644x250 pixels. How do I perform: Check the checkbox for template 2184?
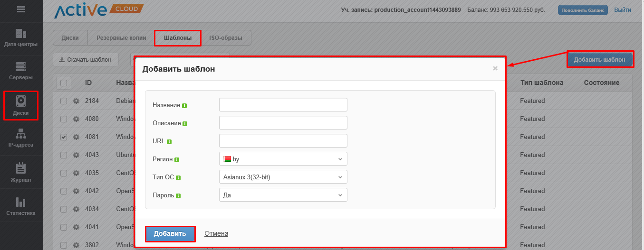point(64,101)
